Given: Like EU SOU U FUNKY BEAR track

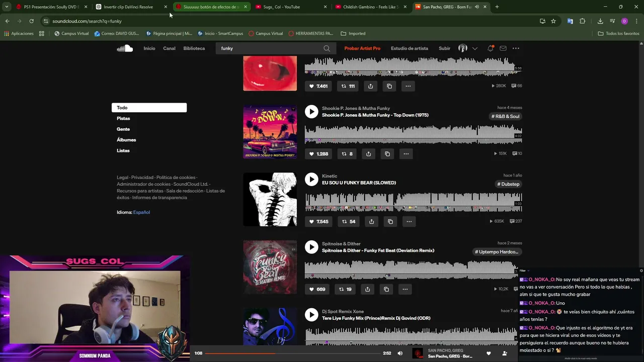Looking at the screenshot, I should (318, 221).
